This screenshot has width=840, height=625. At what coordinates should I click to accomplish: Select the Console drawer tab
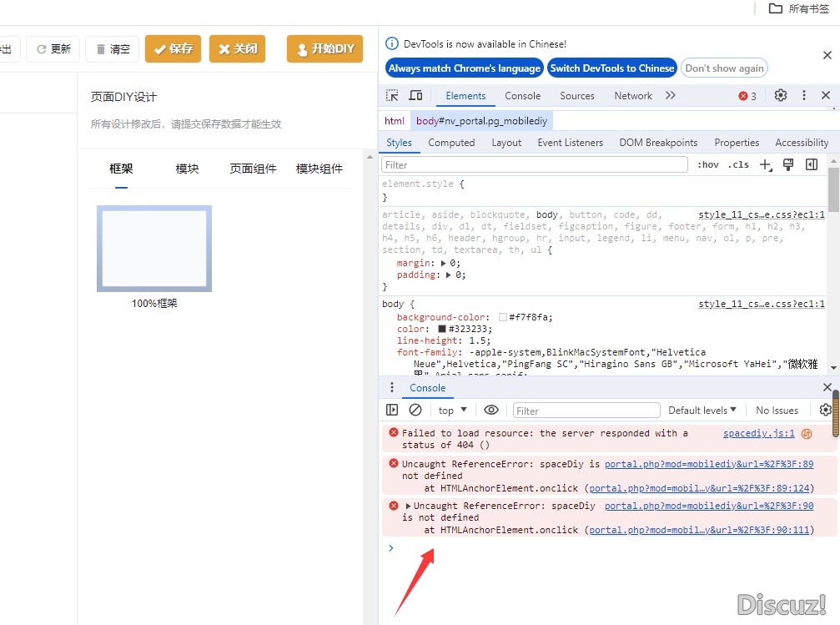(427, 387)
